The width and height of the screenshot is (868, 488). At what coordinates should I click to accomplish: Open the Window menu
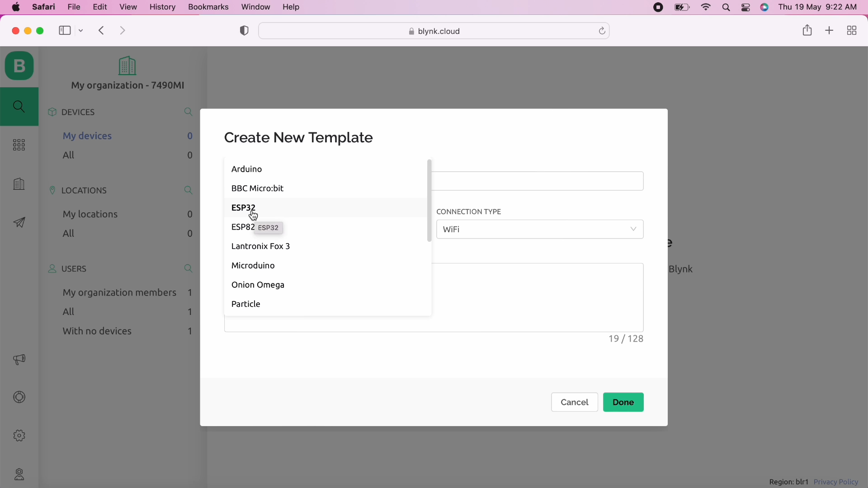tap(255, 7)
